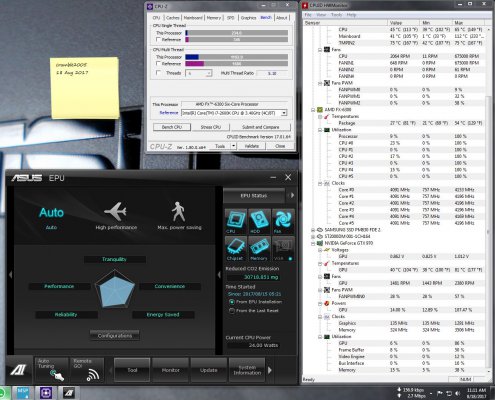The image size is (495, 400).
Task: Select the CPU icon in EPU Status
Action: pos(236,221)
